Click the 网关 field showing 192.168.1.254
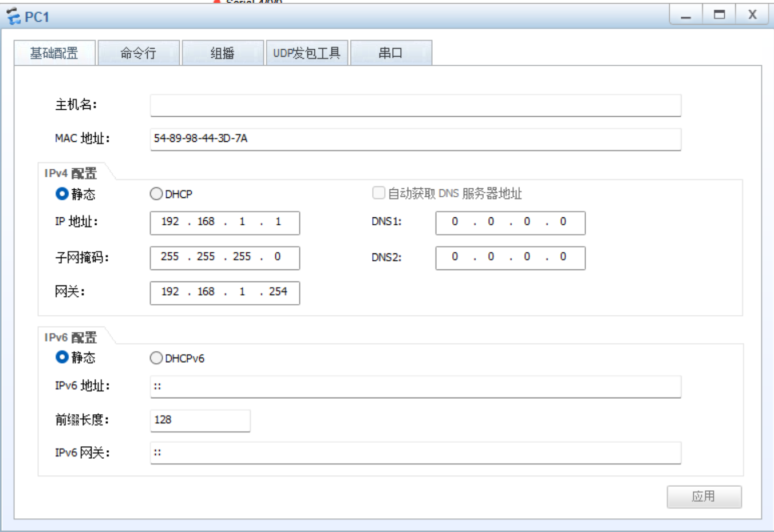 [225, 292]
